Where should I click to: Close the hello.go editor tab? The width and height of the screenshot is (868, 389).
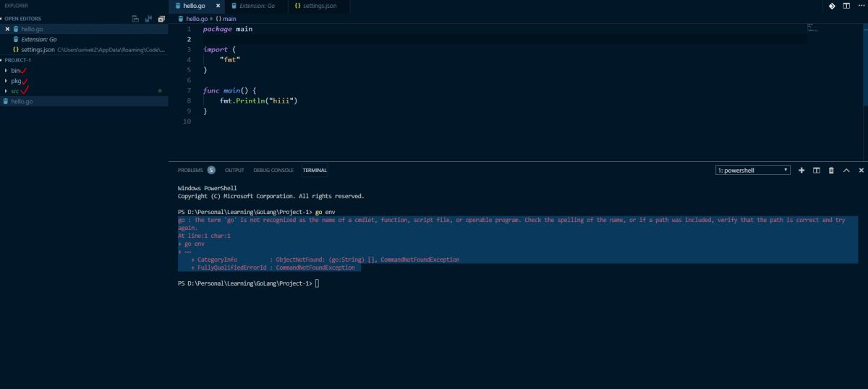tap(218, 6)
